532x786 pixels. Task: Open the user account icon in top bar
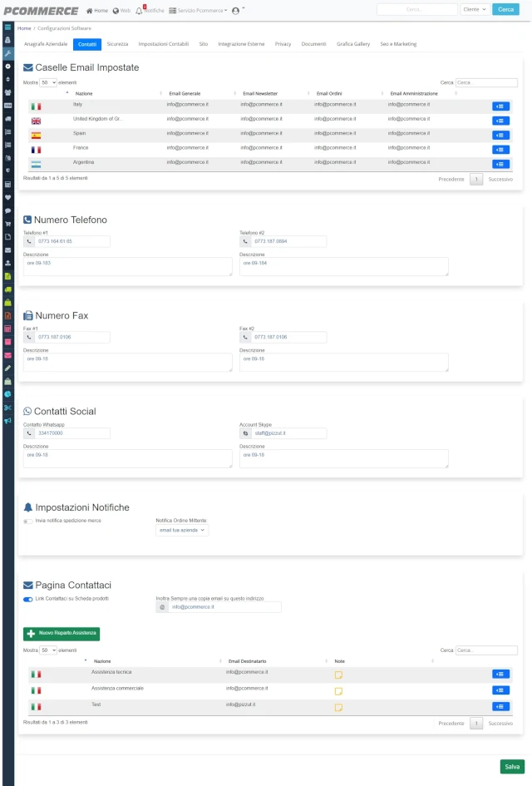tap(235, 11)
